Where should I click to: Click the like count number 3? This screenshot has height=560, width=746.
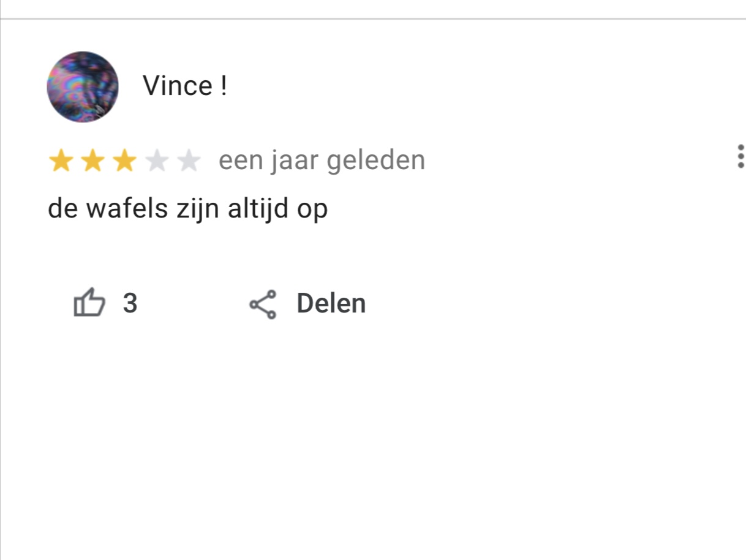(x=130, y=303)
